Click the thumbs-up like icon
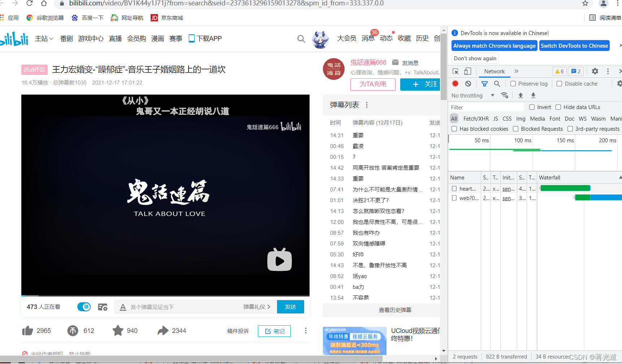Image resolution: width=622 pixels, height=364 pixels. click(x=28, y=330)
